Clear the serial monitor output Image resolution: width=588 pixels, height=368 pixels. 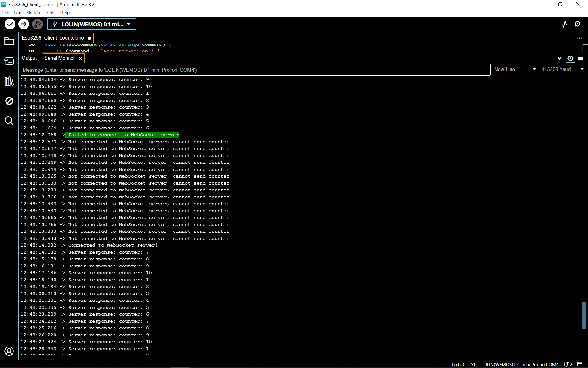pos(580,58)
